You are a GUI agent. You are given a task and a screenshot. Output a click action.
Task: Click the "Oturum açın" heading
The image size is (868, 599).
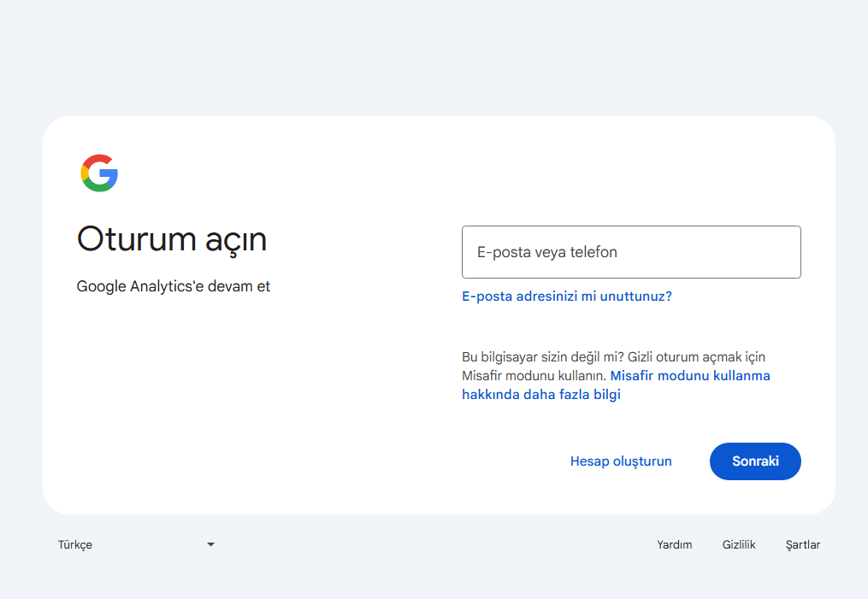click(x=172, y=239)
